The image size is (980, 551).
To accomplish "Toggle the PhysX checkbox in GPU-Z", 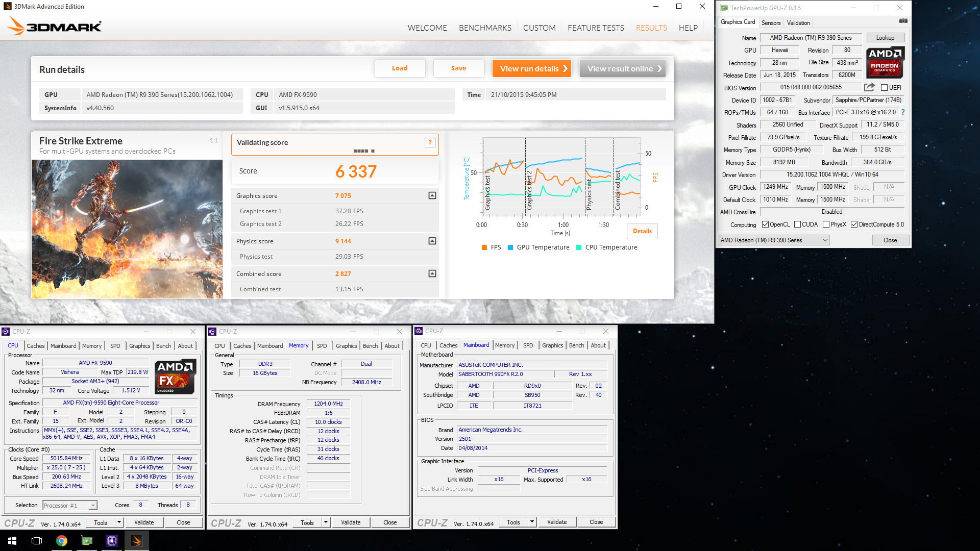I will [x=826, y=224].
